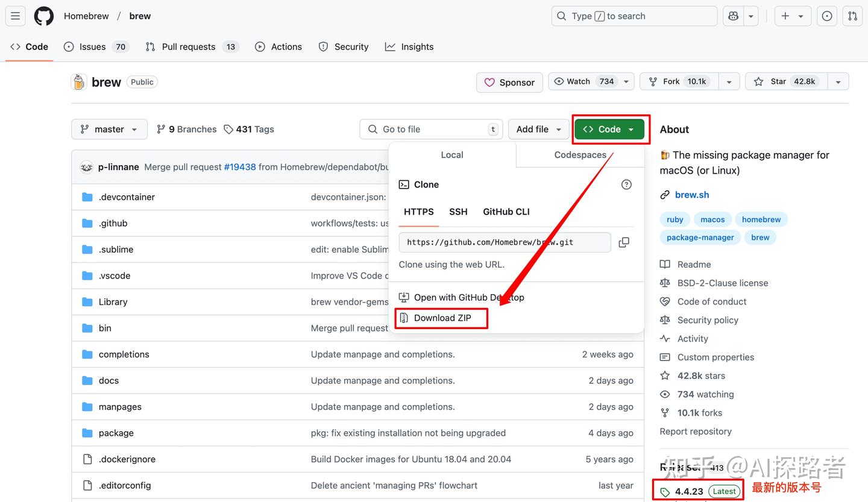
Task: Click the Homebrew owner link in header
Action: pos(86,16)
